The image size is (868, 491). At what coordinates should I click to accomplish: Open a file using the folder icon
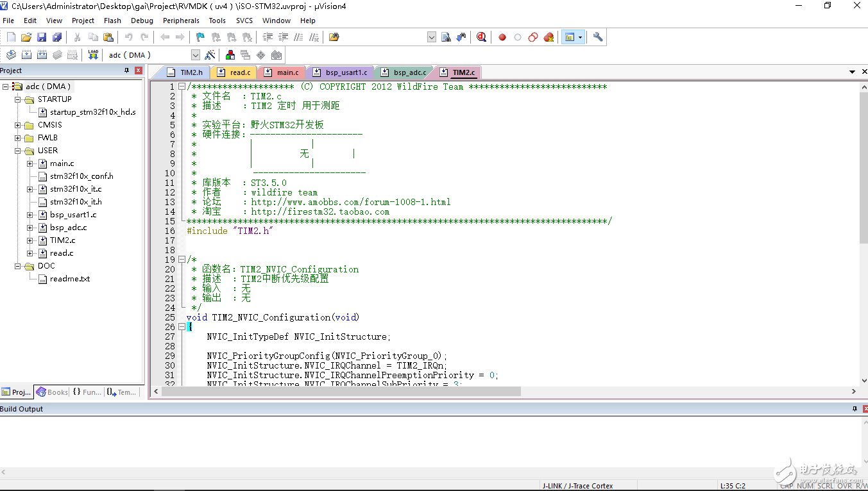point(26,37)
